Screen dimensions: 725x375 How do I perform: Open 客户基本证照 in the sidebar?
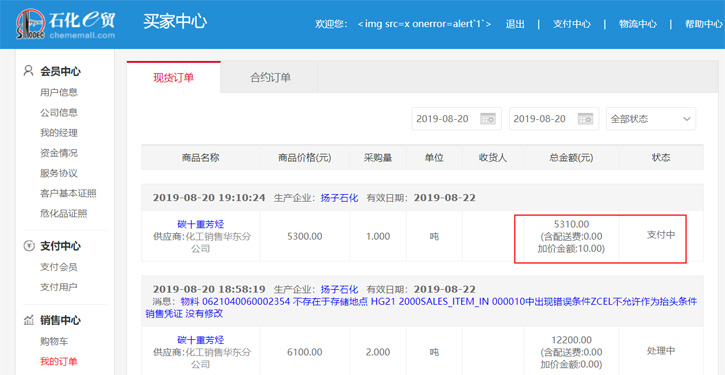[x=68, y=193]
